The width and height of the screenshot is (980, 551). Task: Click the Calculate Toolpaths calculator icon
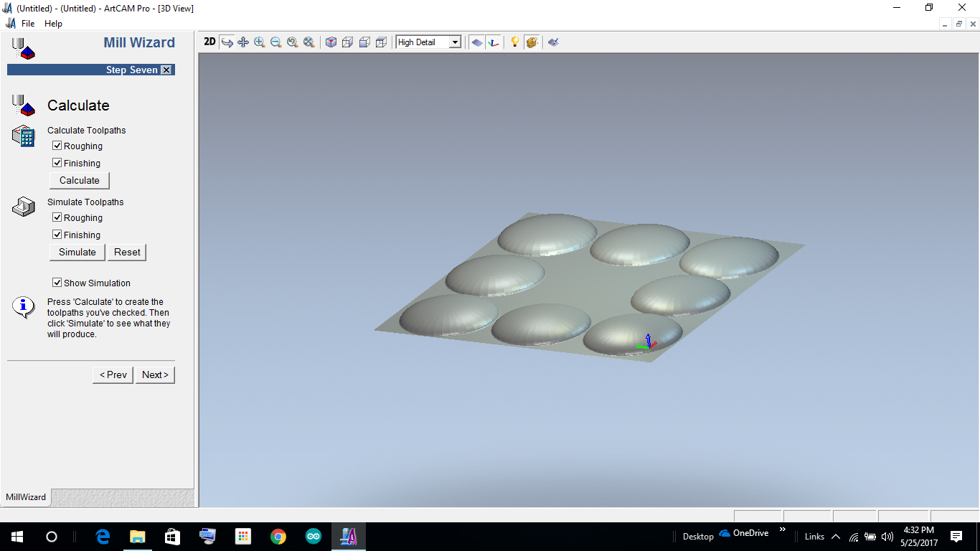[24, 136]
